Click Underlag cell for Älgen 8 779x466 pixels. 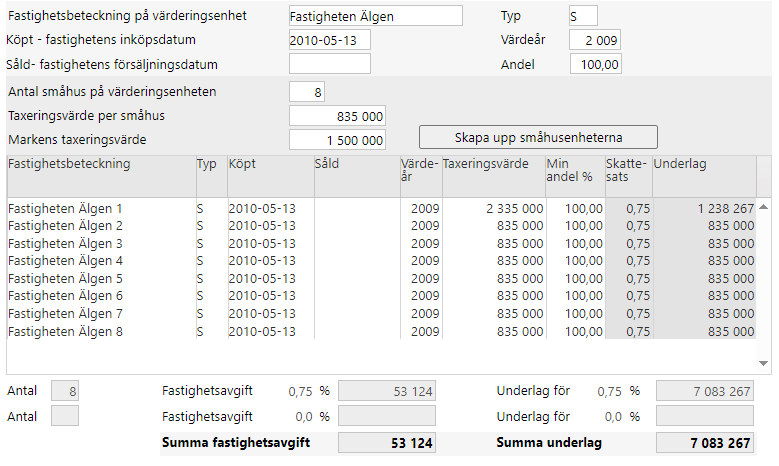pyautogui.click(x=704, y=331)
